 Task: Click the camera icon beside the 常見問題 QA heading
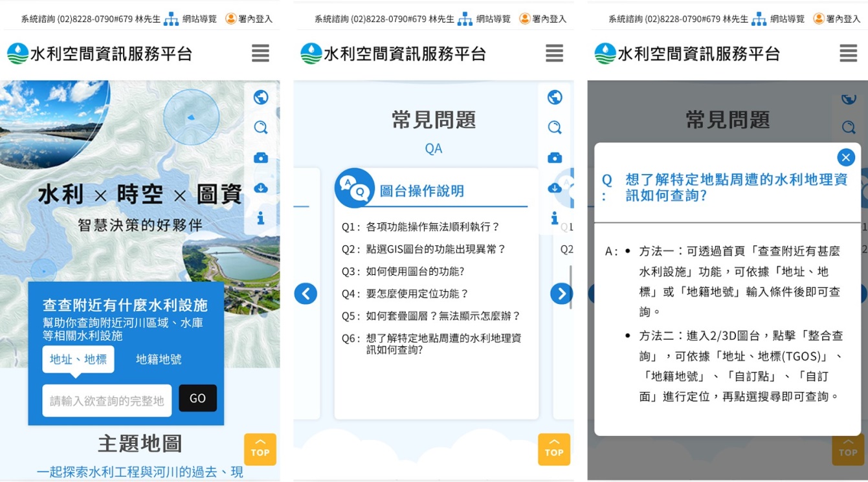(555, 158)
